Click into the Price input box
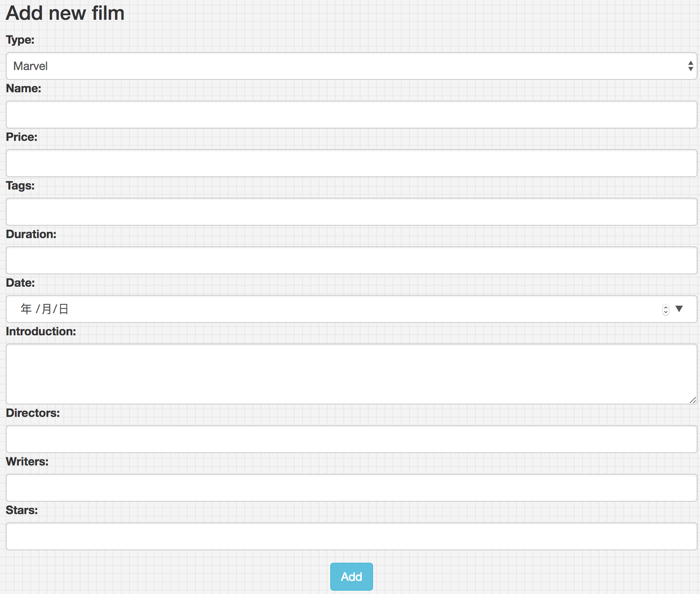 (351, 163)
